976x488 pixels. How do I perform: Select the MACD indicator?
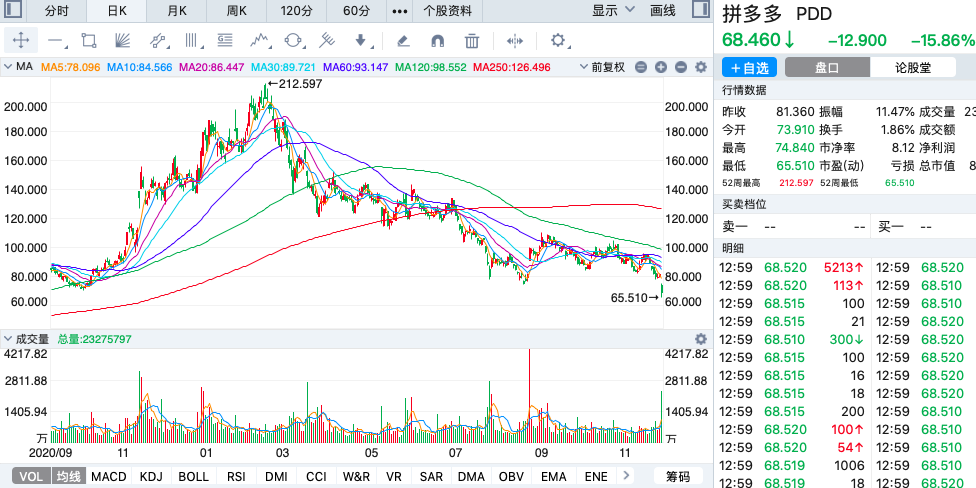pyautogui.click(x=109, y=477)
